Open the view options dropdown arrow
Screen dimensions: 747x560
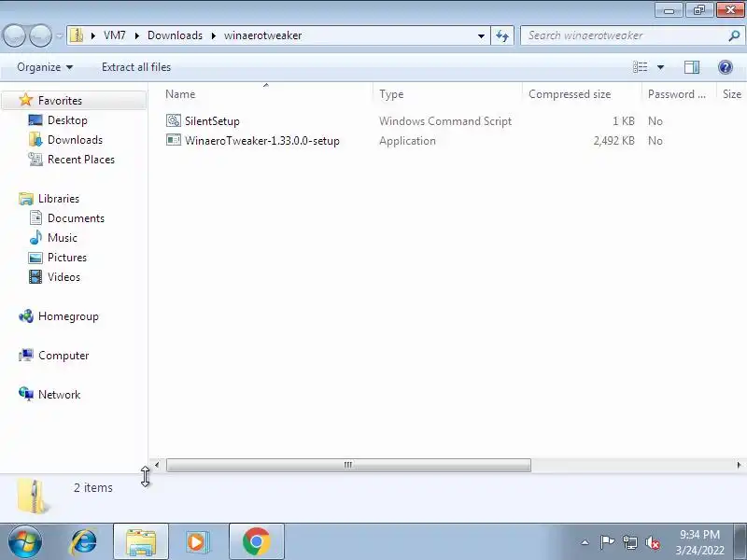pyautogui.click(x=660, y=67)
